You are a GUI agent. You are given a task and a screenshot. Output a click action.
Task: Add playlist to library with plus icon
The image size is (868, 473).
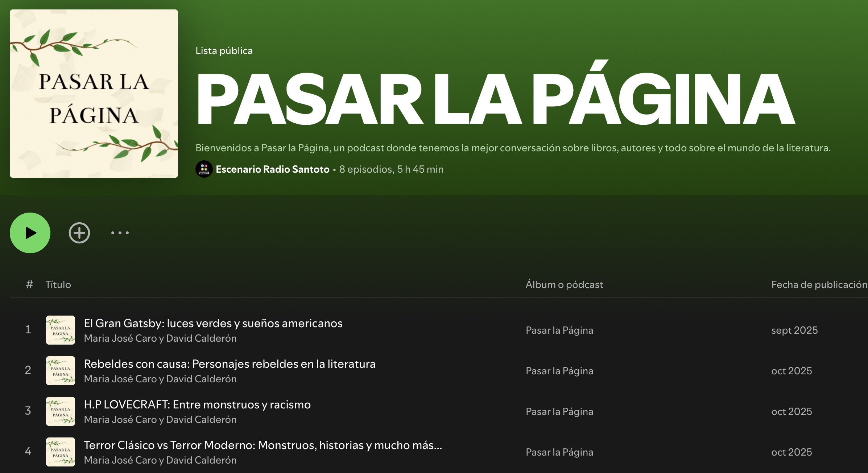click(79, 233)
